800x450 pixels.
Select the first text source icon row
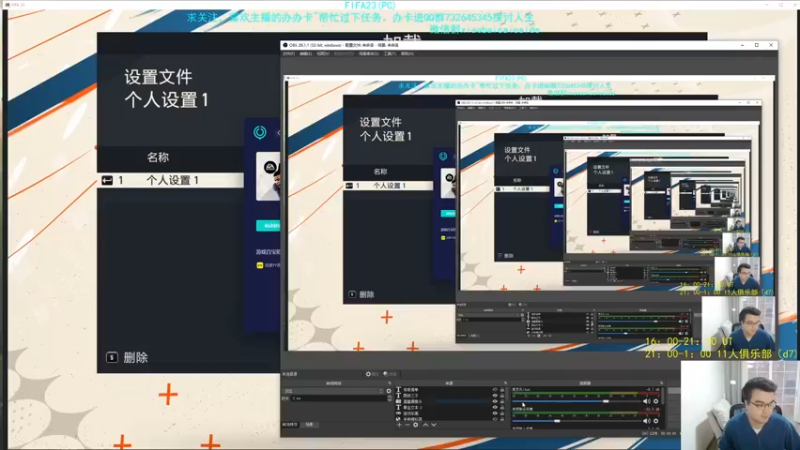point(398,389)
